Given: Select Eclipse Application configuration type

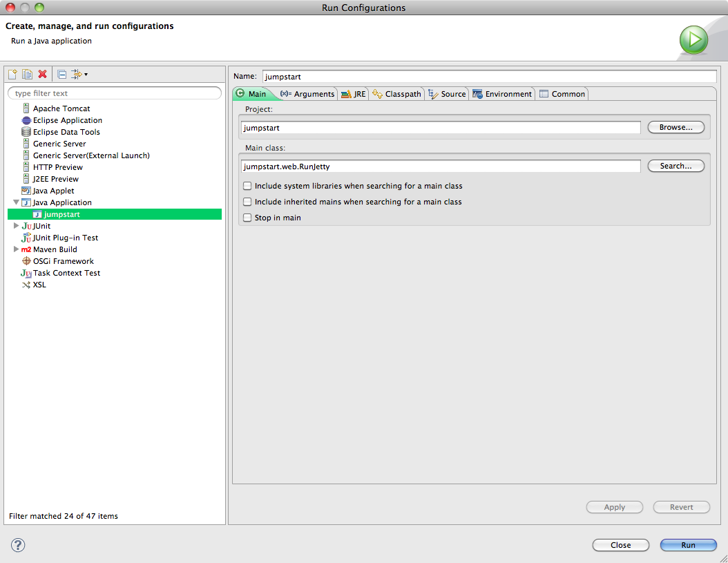Looking at the screenshot, I should click(67, 120).
